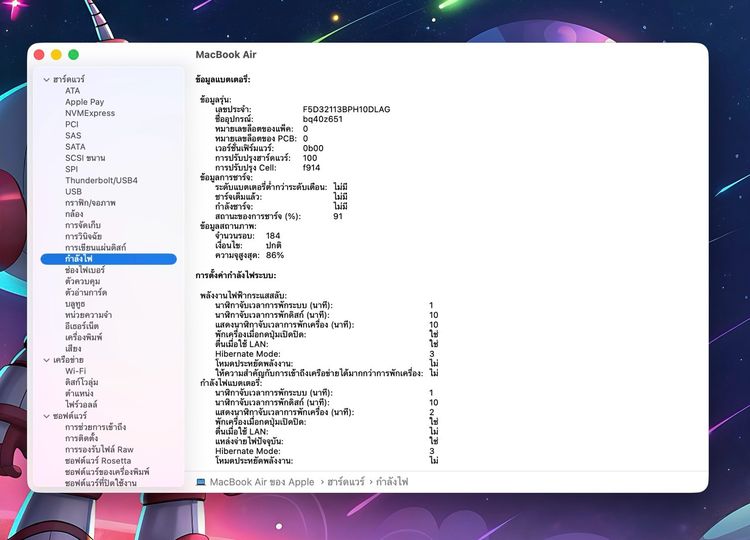
Task: Select SPI in the sidebar
Action: (71, 169)
